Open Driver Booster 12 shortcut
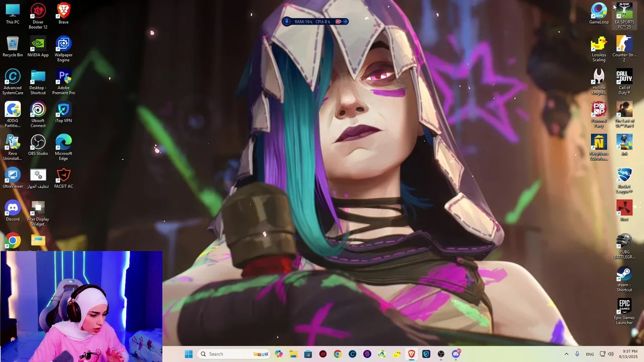 [38, 16]
